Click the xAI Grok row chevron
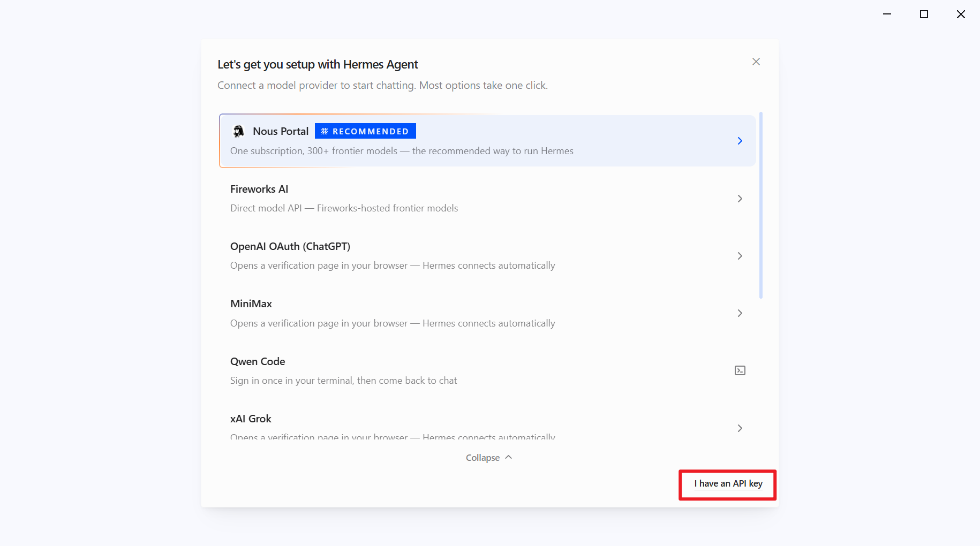Screen dimensions: 980x546 click(x=740, y=428)
